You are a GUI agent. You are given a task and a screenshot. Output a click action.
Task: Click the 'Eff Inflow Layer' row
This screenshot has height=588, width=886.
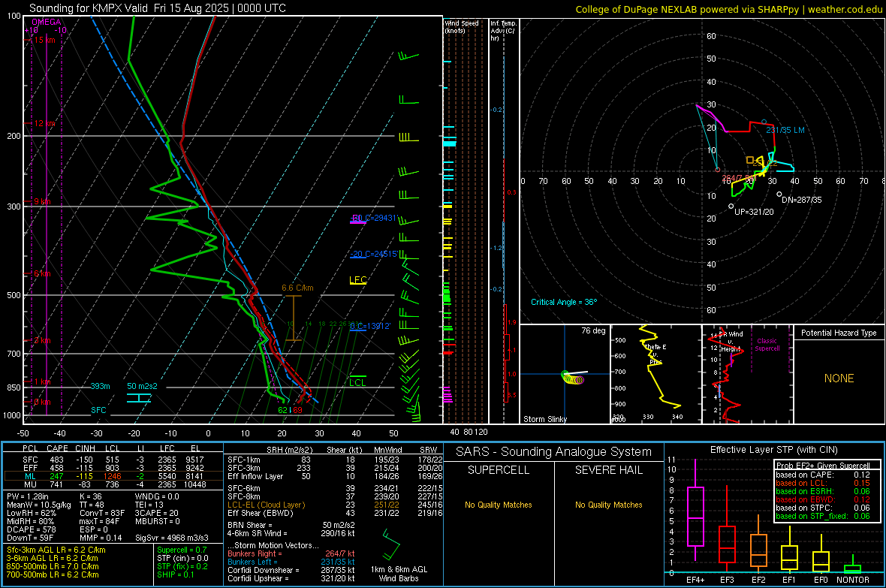[335, 476]
